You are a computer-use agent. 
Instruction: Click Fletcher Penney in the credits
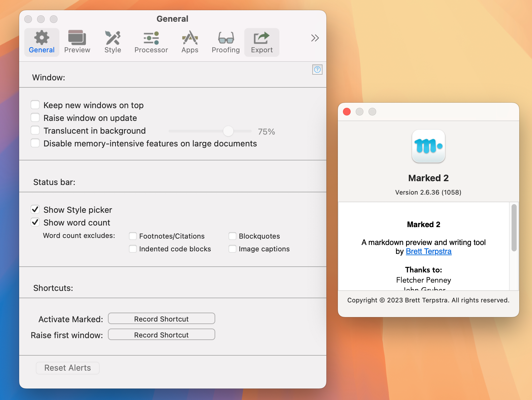coord(423,280)
